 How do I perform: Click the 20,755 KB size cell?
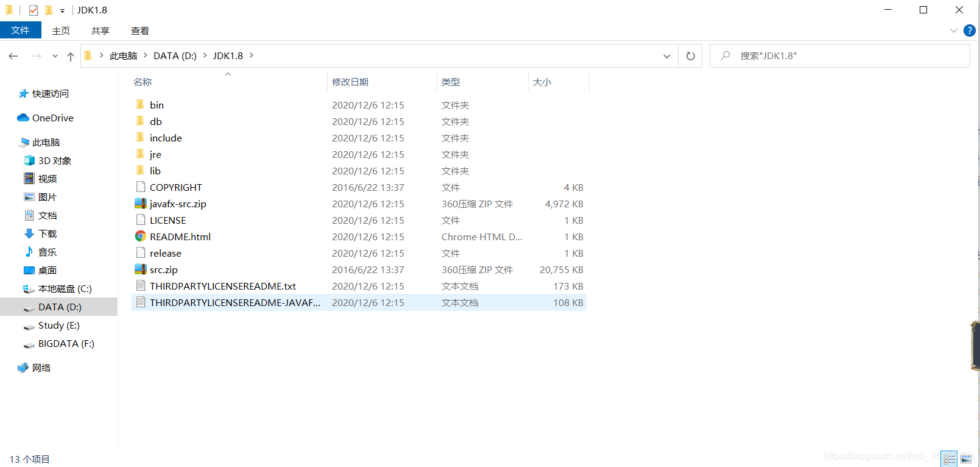pyautogui.click(x=562, y=269)
